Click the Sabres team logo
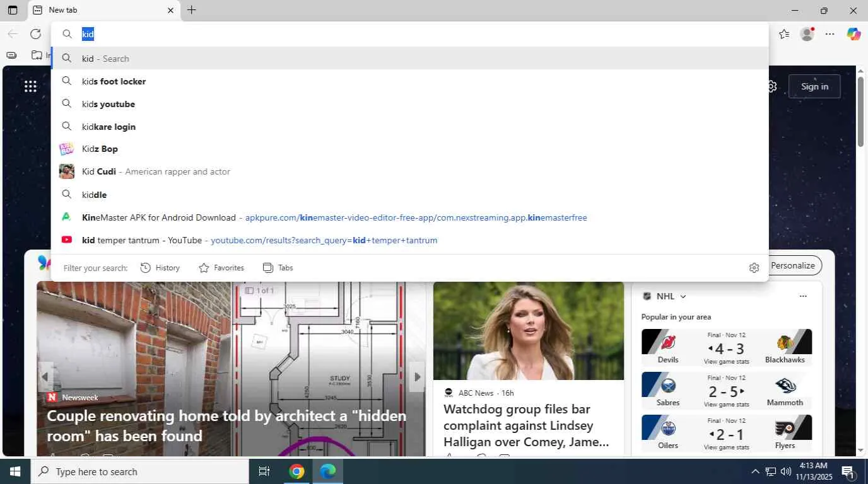The height and width of the screenshot is (484, 868). click(668, 385)
